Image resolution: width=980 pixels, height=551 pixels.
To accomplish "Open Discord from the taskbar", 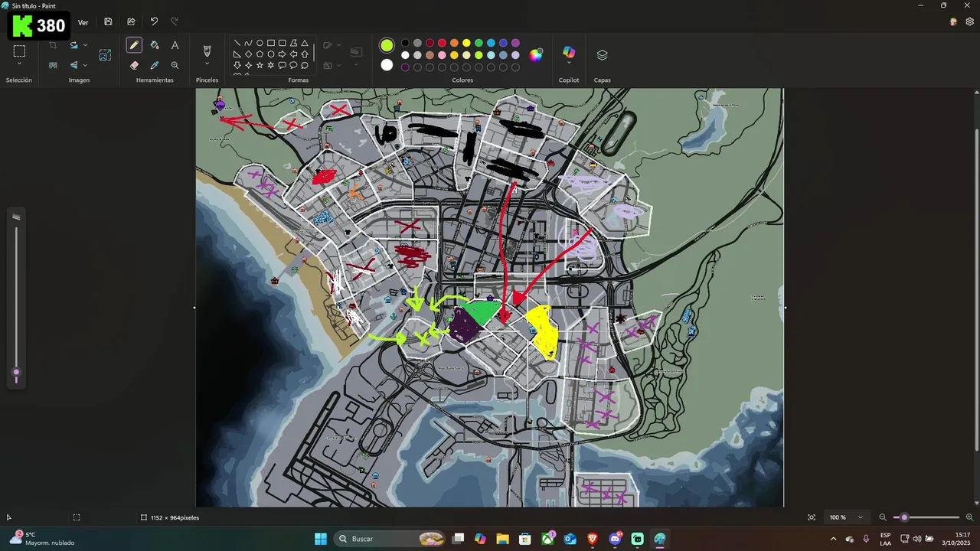I will coord(615,539).
